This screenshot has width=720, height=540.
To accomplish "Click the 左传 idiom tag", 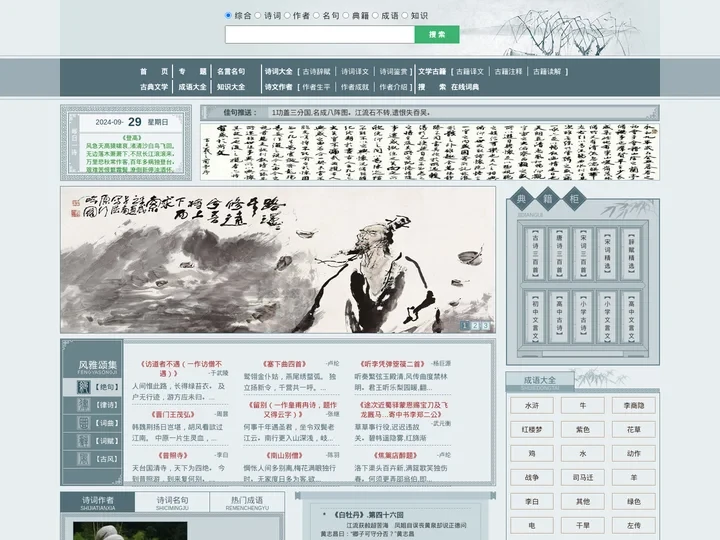I will click(634, 525).
